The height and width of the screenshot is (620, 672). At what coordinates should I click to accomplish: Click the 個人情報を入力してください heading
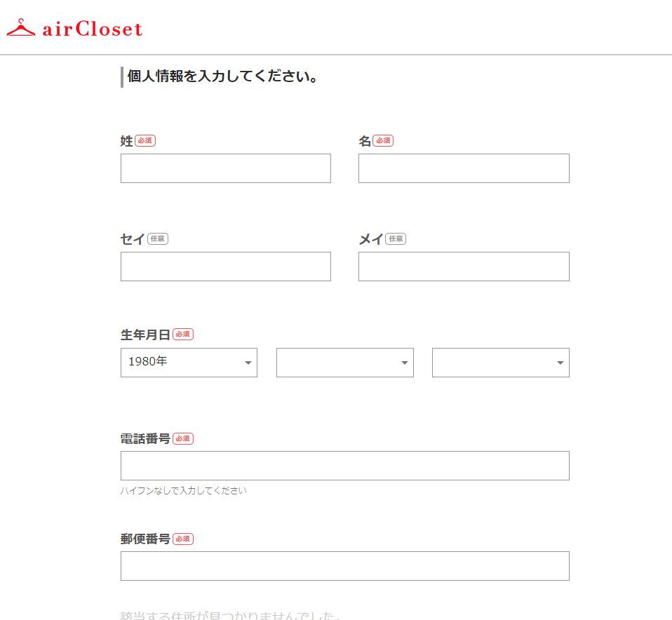(223, 76)
